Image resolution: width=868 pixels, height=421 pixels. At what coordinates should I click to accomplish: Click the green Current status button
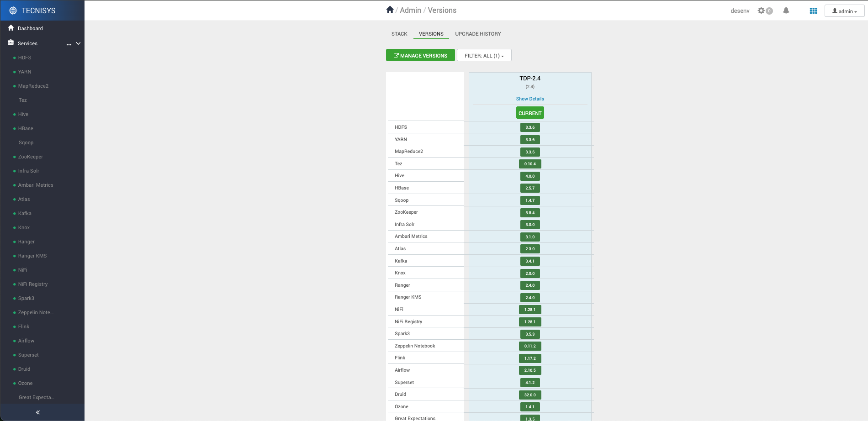(x=530, y=113)
